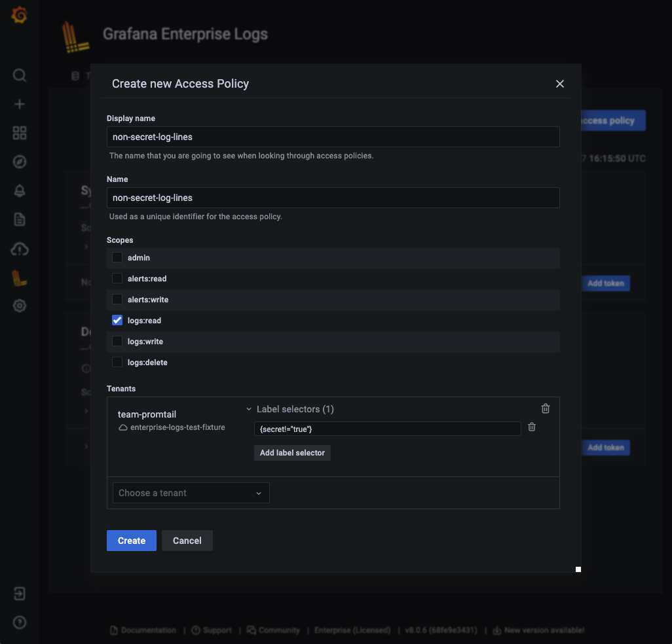The height and width of the screenshot is (644, 672).
Task: Open the Choose a tenant dropdown
Action: tap(191, 492)
